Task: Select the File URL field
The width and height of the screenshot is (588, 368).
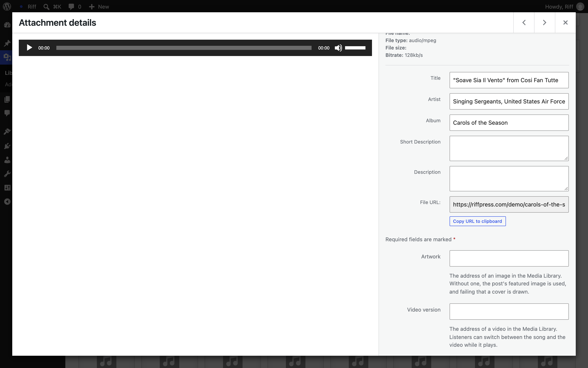Action: 509,204
